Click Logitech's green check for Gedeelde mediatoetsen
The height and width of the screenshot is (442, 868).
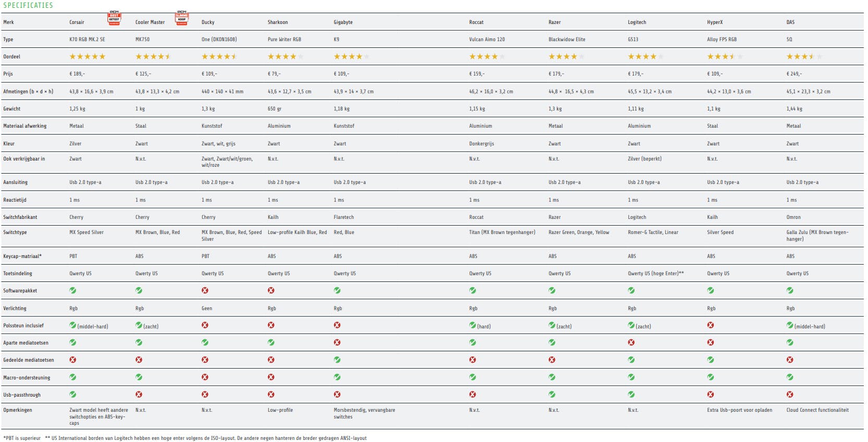pyautogui.click(x=631, y=360)
